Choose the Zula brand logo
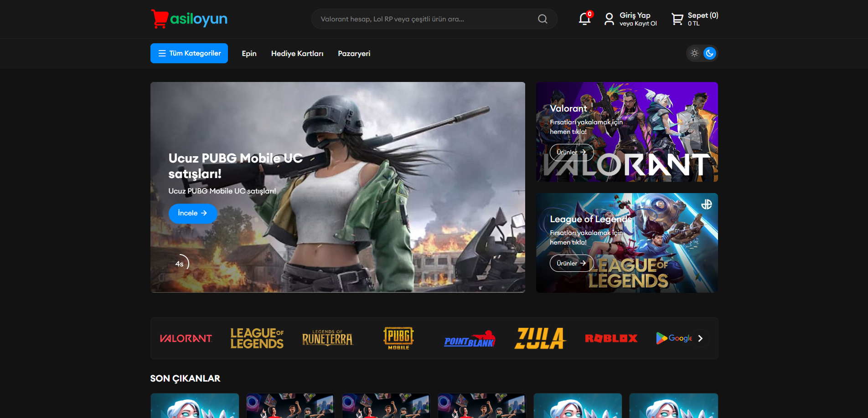This screenshot has height=418, width=868. point(540,338)
